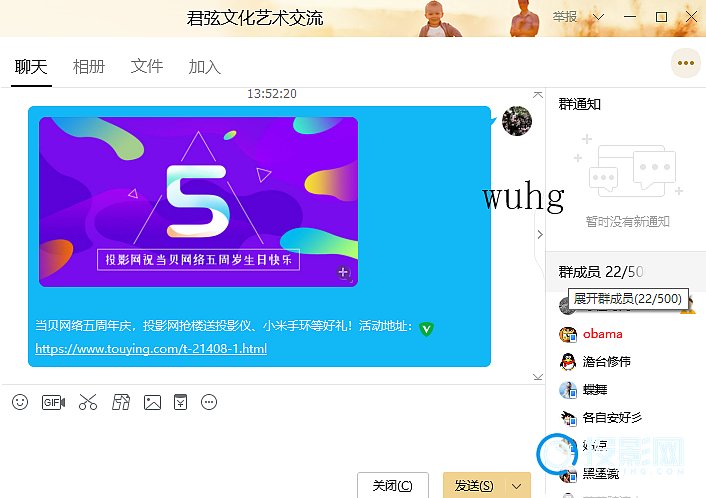Open the 加入 tab
The width and height of the screenshot is (706, 498).
point(204,67)
